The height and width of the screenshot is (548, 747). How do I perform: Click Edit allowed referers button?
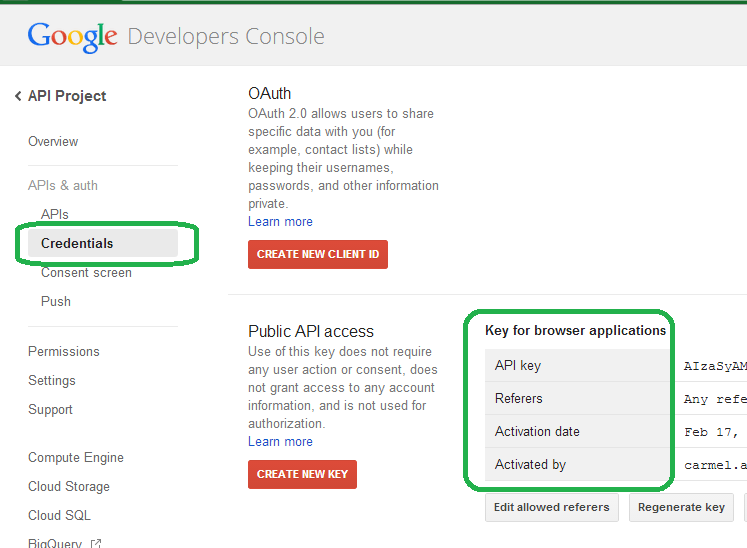(552, 508)
